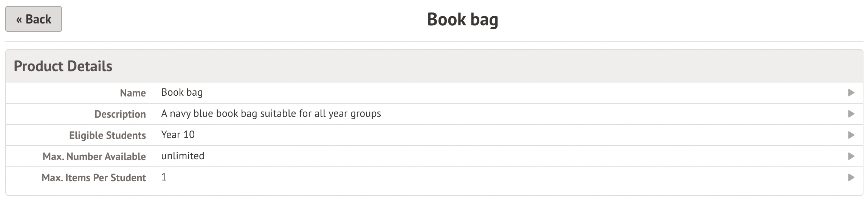868x202 pixels.
Task: Select the Eligible Students label
Action: click(107, 135)
